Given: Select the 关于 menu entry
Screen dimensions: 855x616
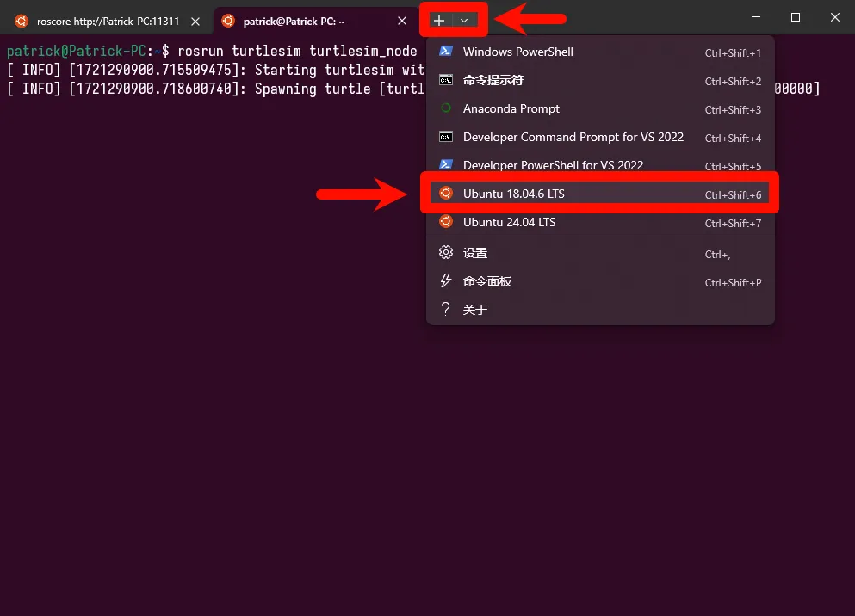Looking at the screenshot, I should pos(600,310).
